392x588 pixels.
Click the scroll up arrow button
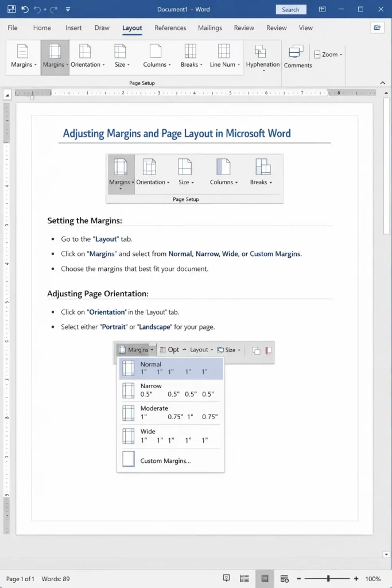(x=386, y=93)
